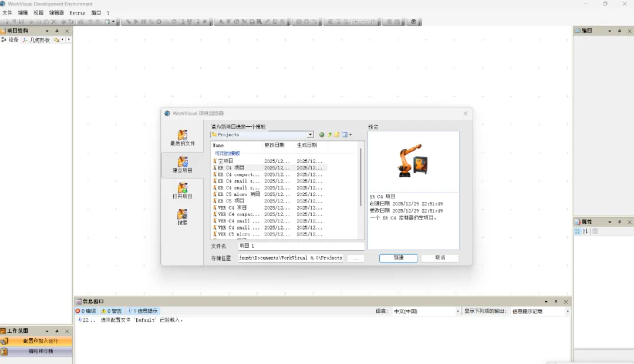Screen dimensions: 634x364
Task: Open the 文件 menu
Action: [x=7, y=13]
